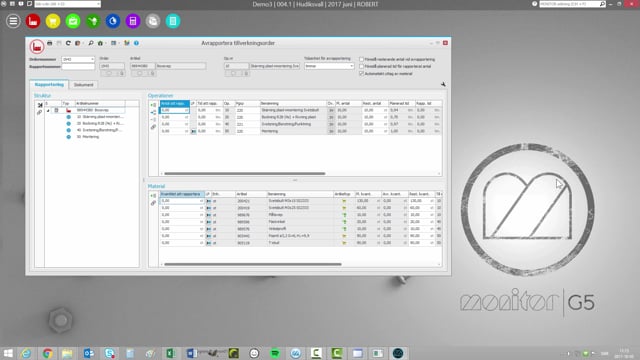Open the module dropdown in title bar
The image size is (640, 360).
pyautogui.click(x=98, y=4)
